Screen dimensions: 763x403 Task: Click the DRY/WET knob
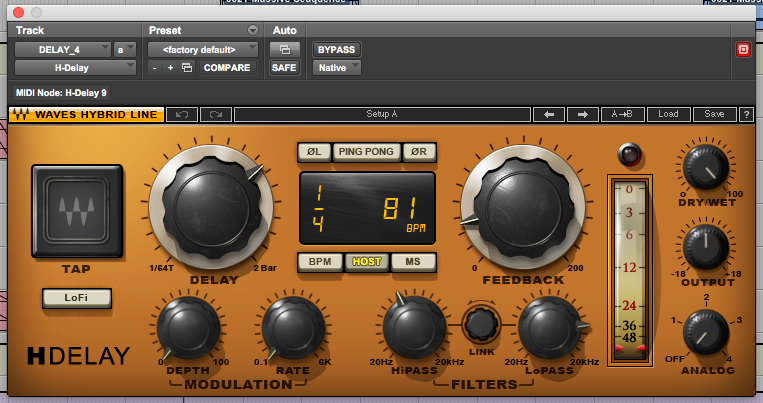tap(706, 168)
